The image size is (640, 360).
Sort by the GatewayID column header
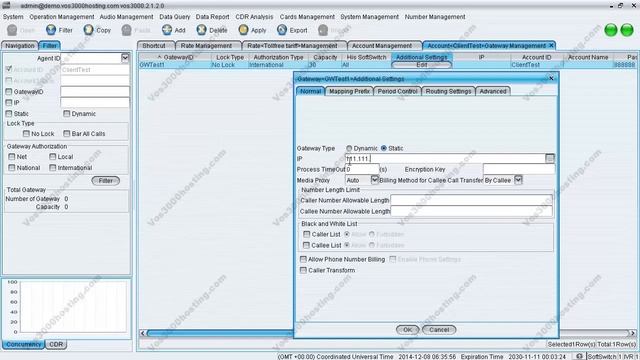(175, 57)
